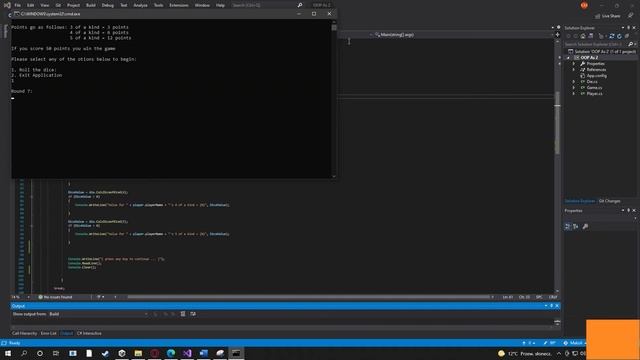The image size is (640, 360).
Task: Open the Build menu
Action: [x=91, y=5]
